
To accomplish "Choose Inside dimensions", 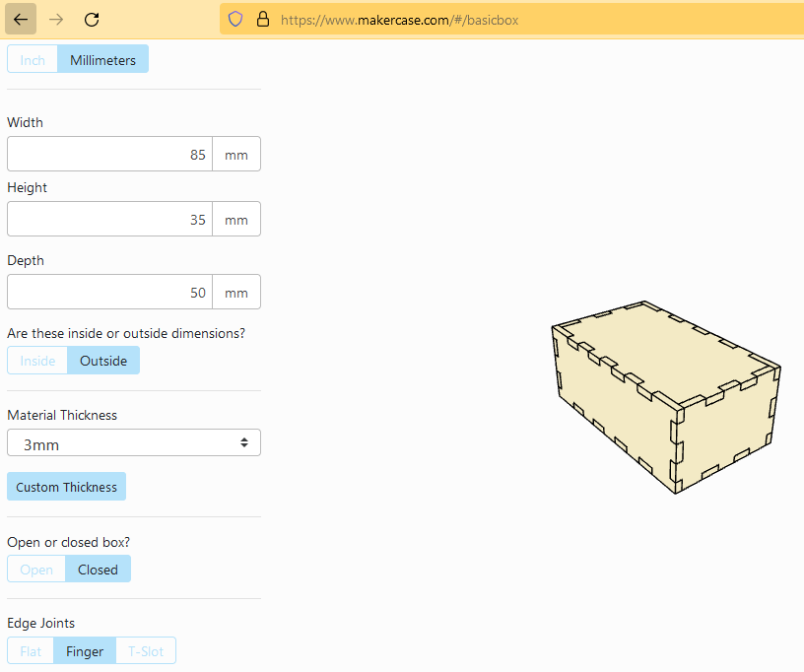I will tap(37, 361).
